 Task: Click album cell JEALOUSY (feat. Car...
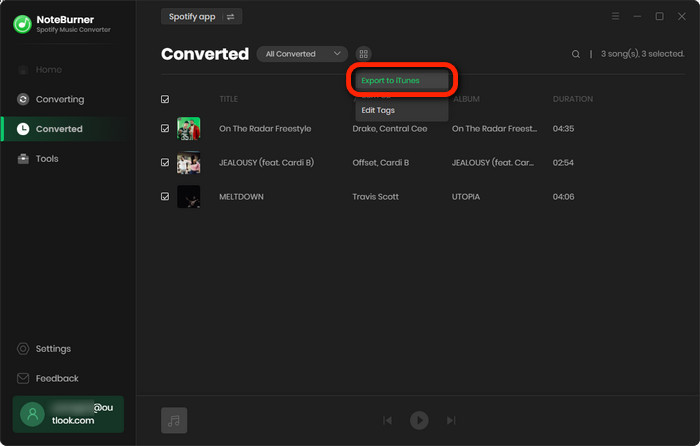point(493,163)
